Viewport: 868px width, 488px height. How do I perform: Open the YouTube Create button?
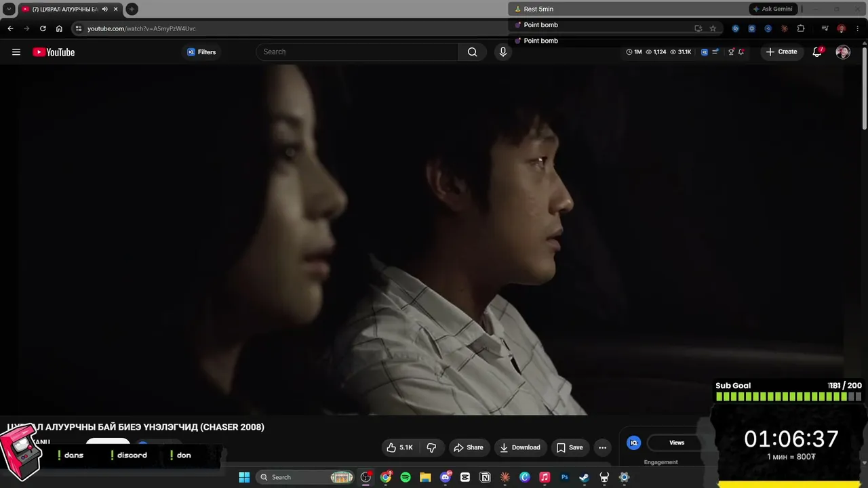tap(781, 52)
